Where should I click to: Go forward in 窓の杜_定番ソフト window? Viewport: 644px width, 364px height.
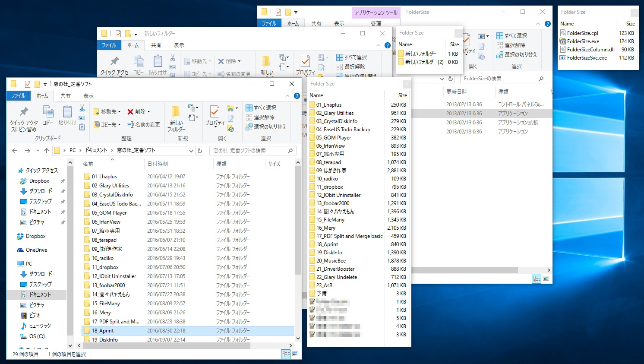click(x=27, y=151)
